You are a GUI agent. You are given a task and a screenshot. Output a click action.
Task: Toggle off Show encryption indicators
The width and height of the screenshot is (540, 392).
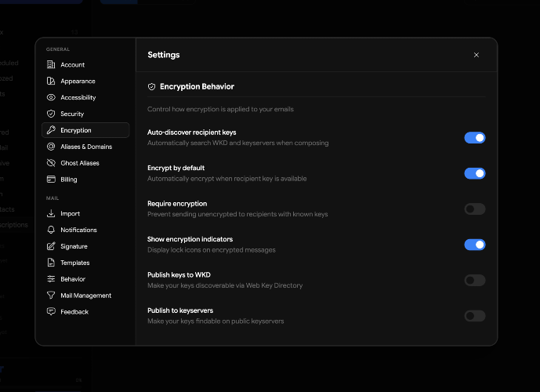(x=474, y=245)
